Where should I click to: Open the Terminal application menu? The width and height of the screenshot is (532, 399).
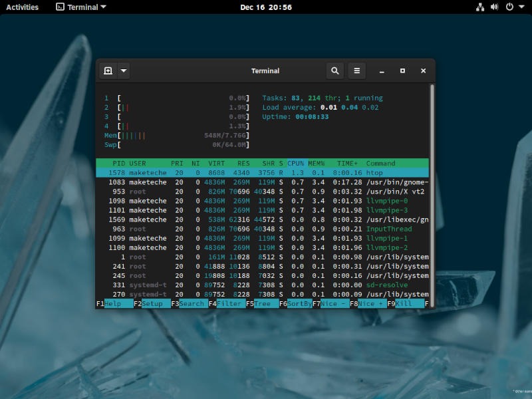(x=79, y=7)
